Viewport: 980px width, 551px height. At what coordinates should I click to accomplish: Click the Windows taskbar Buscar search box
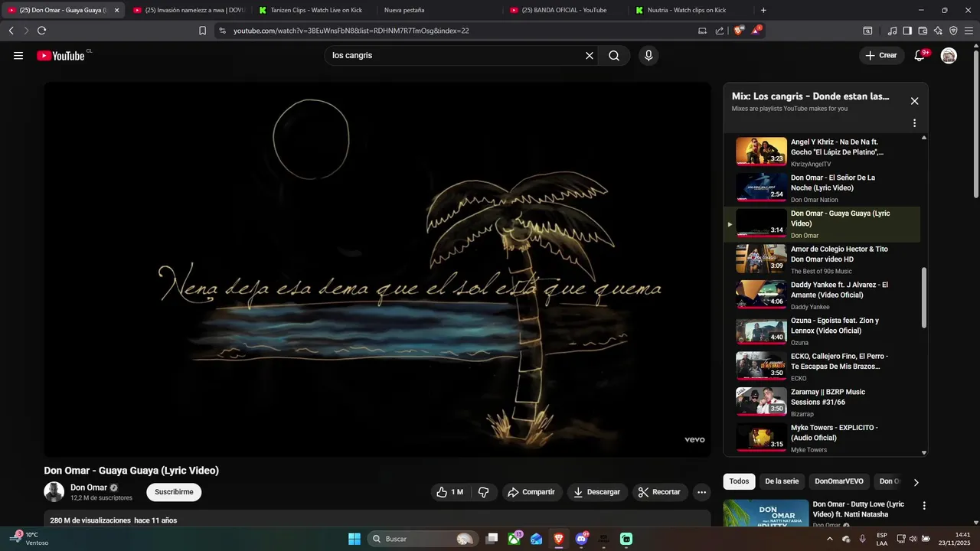(x=423, y=539)
